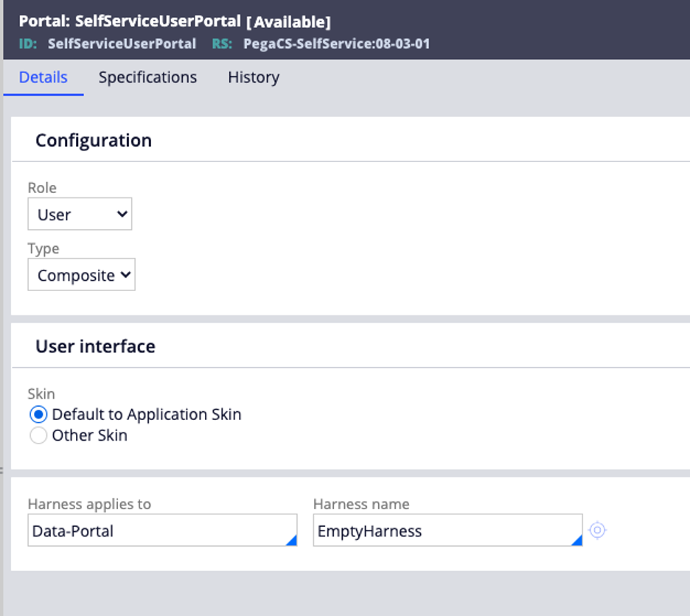Screen dimensions: 690x616
Task: Click the Harness applies to label
Action: (89, 504)
